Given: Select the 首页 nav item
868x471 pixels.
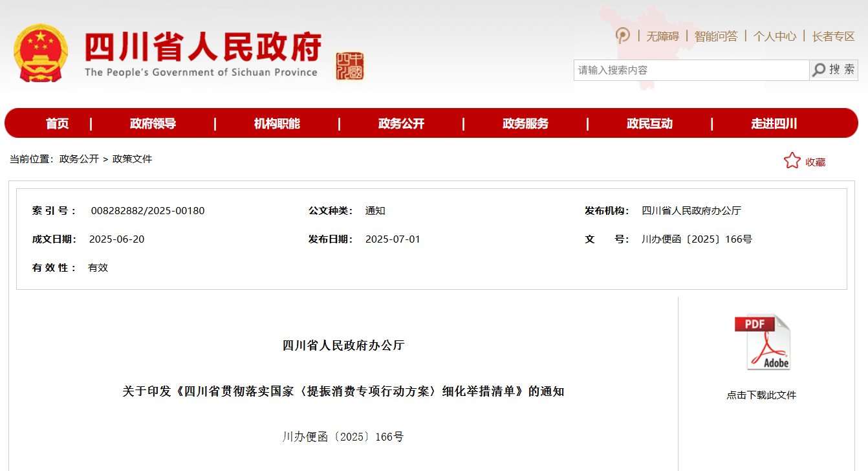Looking at the screenshot, I should click(57, 124).
